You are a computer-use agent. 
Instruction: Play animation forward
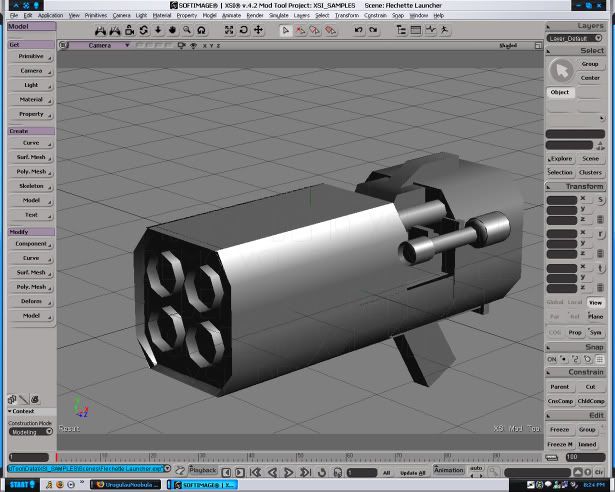[x=288, y=472]
